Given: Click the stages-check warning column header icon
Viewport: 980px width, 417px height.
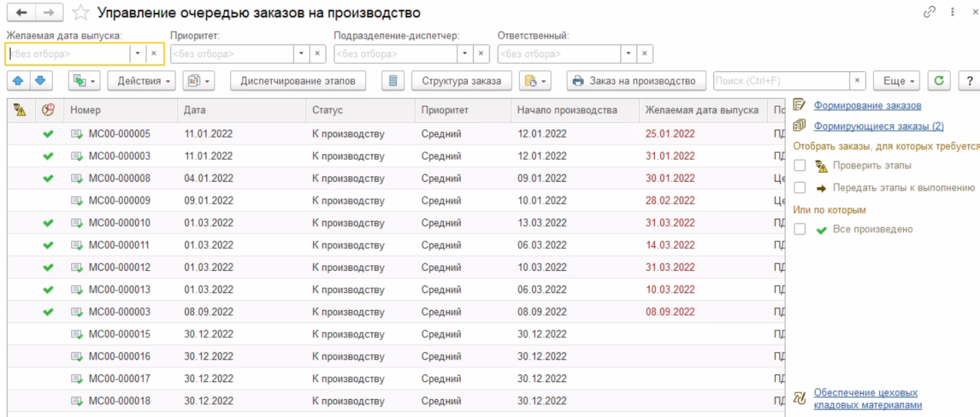Looking at the screenshot, I should [x=20, y=110].
